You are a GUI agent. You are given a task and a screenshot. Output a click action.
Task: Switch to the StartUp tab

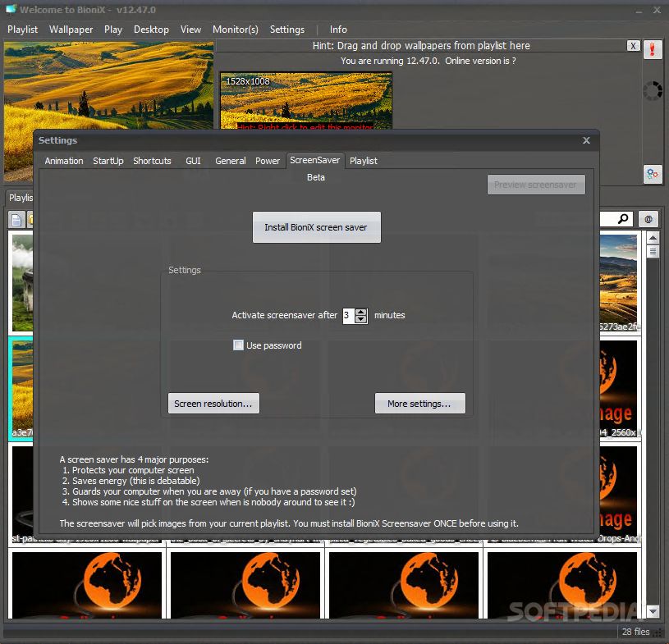[x=108, y=161]
